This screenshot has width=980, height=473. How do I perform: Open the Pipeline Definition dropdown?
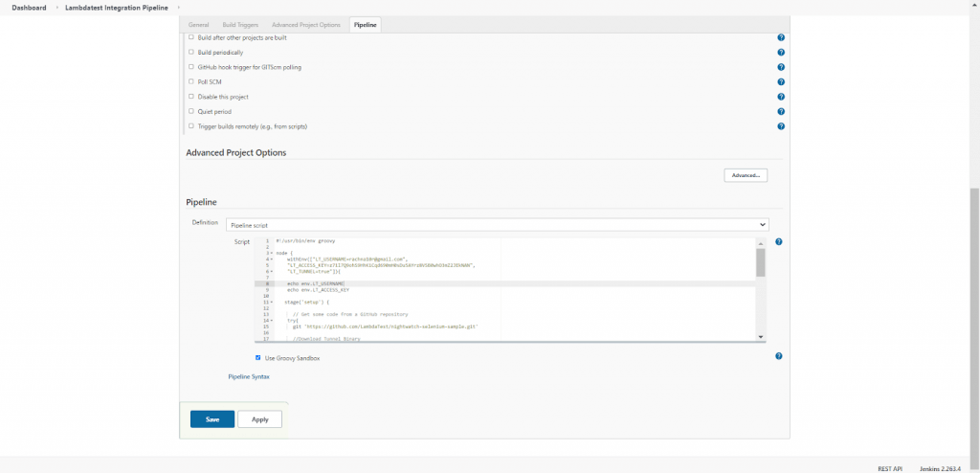click(x=497, y=224)
